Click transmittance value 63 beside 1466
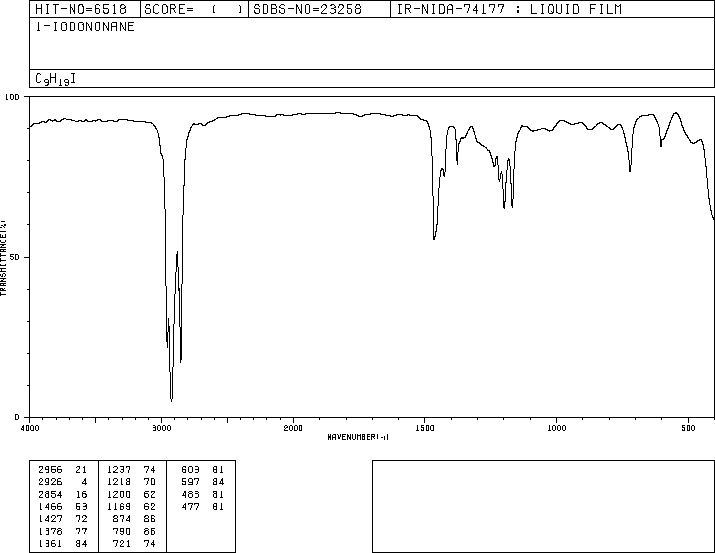The height and width of the screenshot is (553, 715). [81, 506]
